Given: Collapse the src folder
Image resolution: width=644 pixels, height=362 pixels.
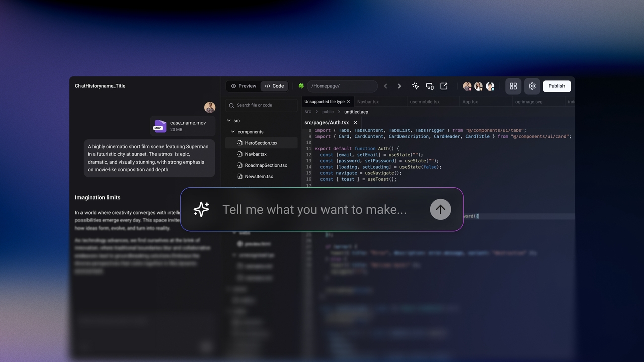Looking at the screenshot, I should pyautogui.click(x=229, y=121).
